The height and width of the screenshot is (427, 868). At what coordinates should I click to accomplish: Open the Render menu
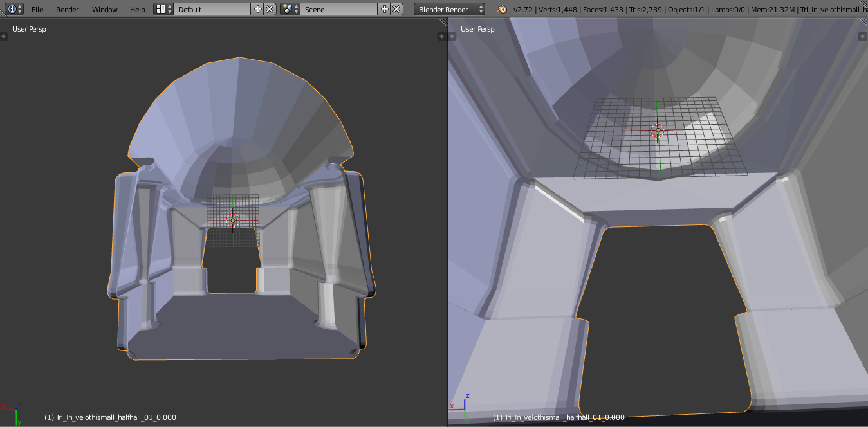click(x=68, y=10)
